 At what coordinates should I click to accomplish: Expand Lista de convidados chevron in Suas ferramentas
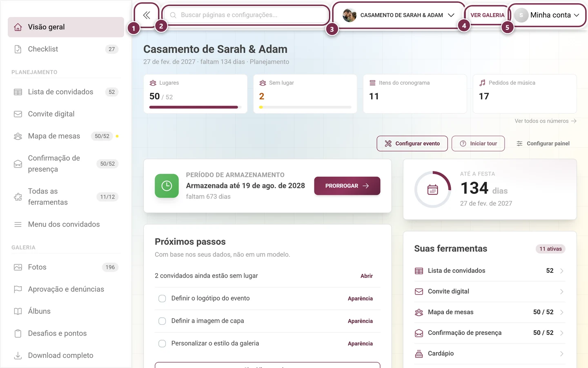562,271
